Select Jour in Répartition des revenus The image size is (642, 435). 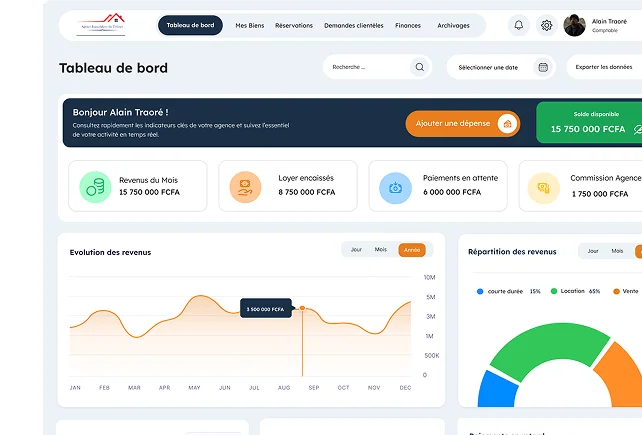coord(593,251)
